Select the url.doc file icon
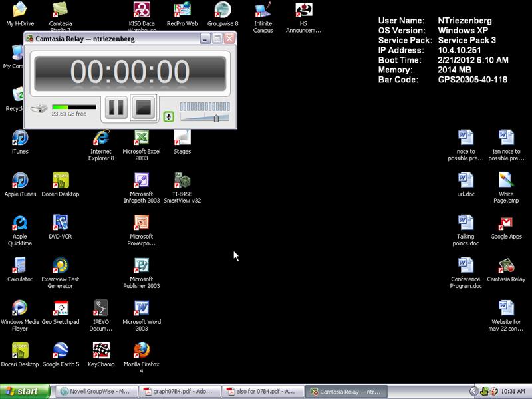 (x=465, y=185)
